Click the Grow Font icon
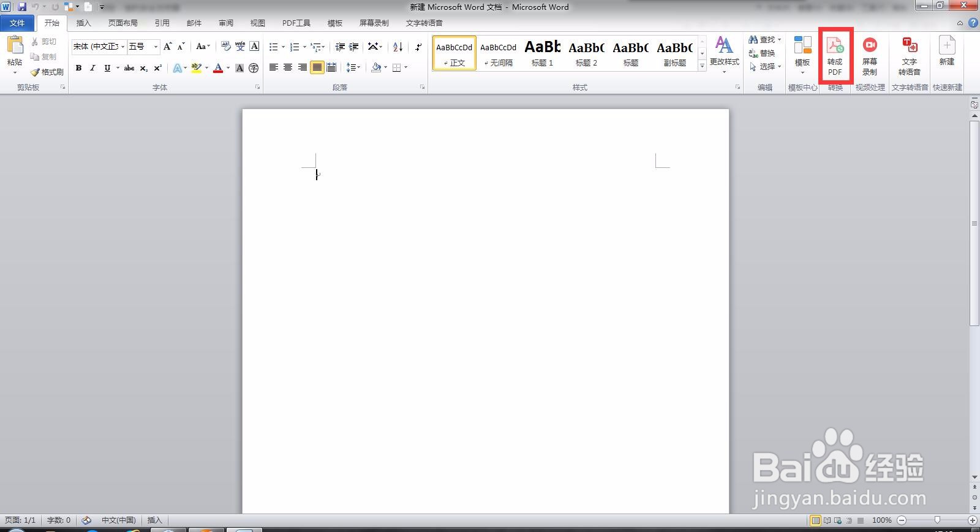Viewport: 980px width, 532px height. tap(167, 47)
